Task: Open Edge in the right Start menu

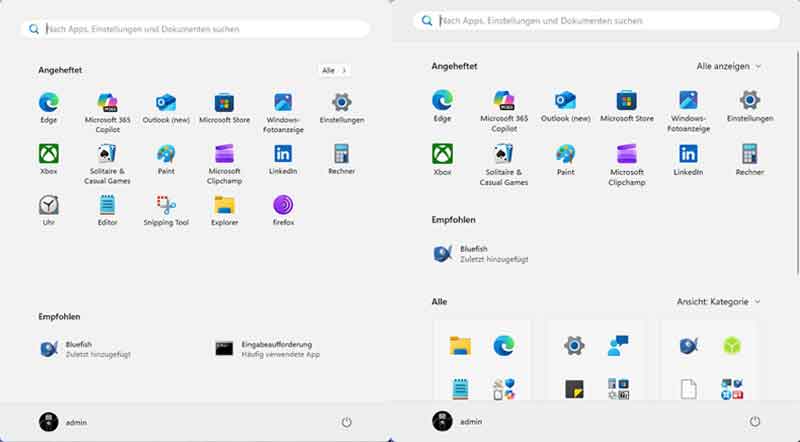Action: (442, 107)
